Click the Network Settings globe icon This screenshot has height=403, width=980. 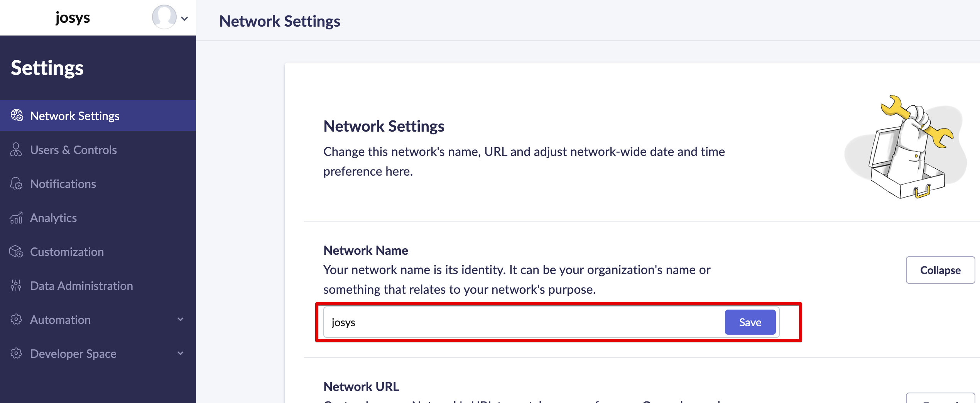[x=17, y=115]
